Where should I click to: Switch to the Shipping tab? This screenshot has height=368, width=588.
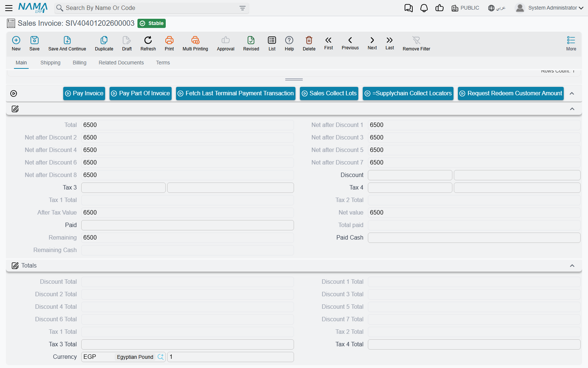(50, 63)
